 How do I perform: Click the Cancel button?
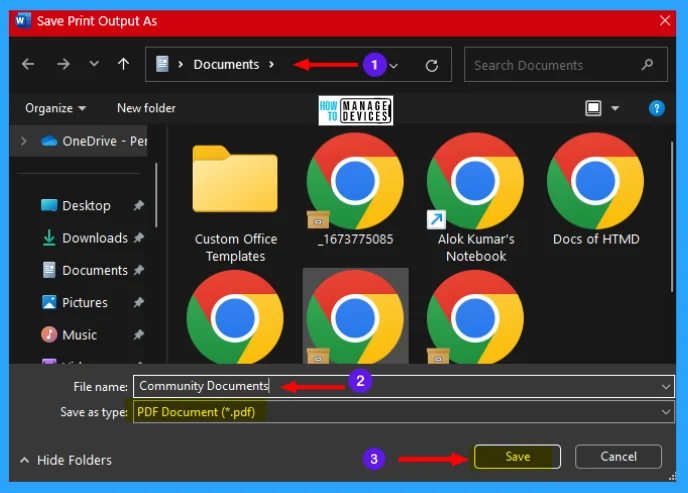(618, 457)
